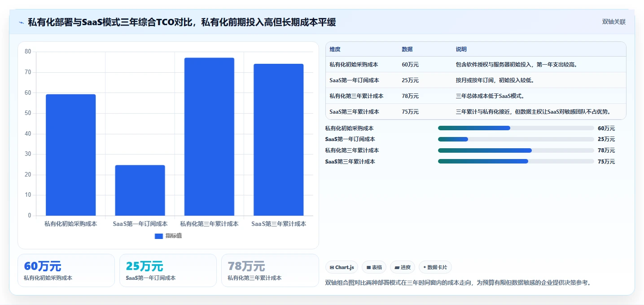
Task: Click y-axis tick value 80
Action: click(28, 52)
